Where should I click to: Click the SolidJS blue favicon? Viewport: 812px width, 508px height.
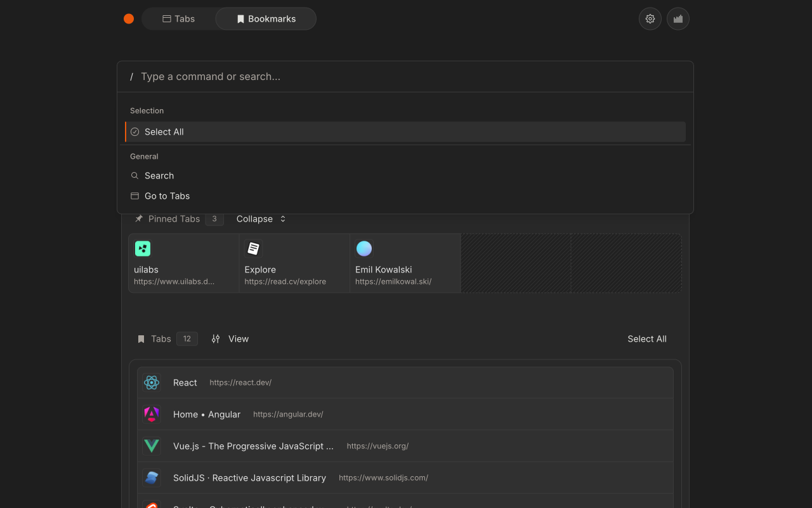point(152,478)
